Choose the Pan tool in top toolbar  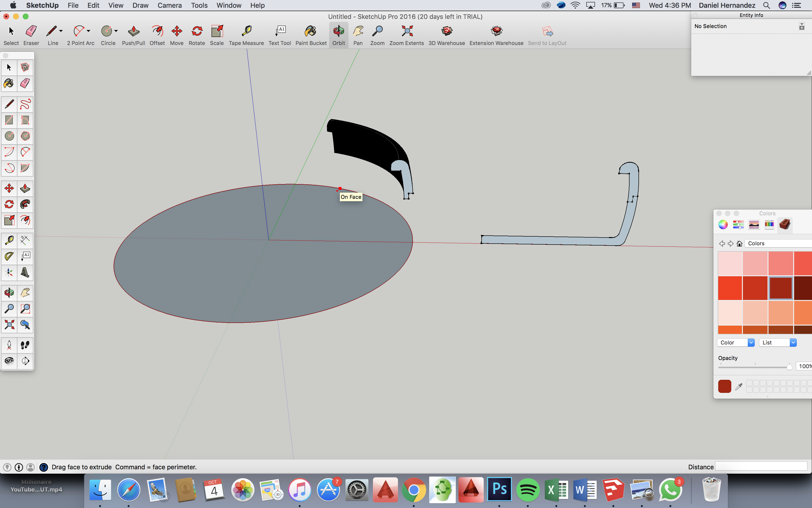358,35
